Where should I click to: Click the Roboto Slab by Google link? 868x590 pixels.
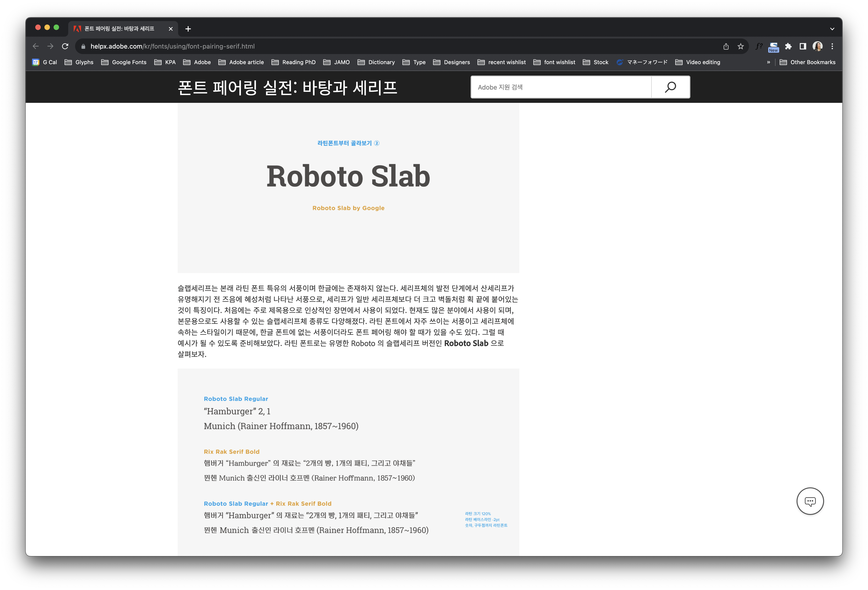(348, 208)
